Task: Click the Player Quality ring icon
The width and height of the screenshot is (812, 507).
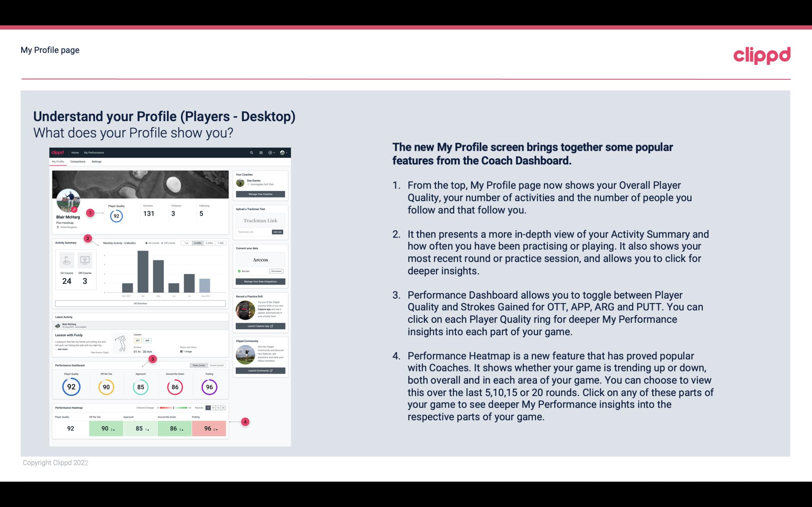Action: coord(71,387)
